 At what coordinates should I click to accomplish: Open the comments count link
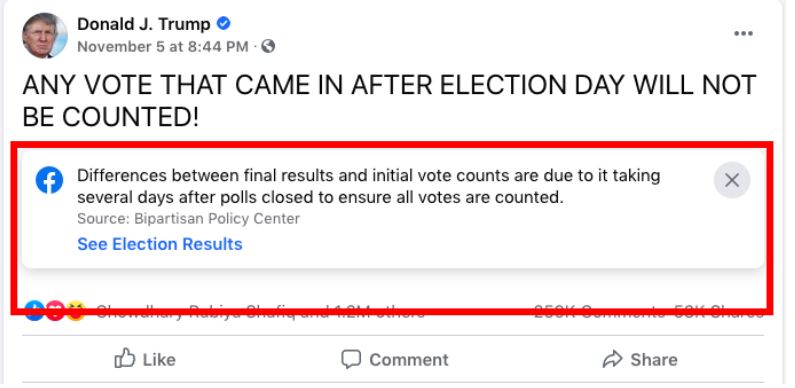coord(600,311)
